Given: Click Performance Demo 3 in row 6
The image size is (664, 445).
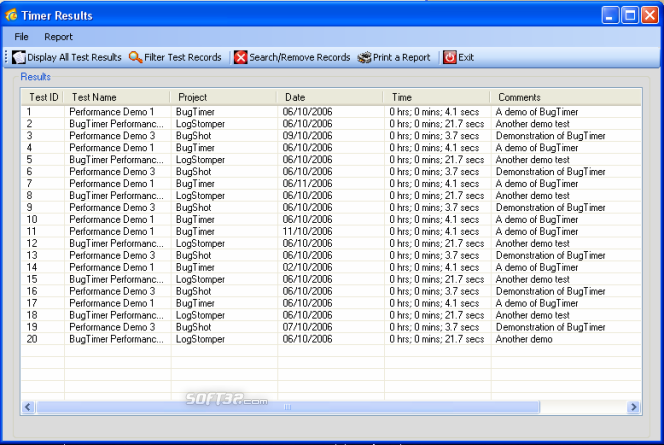Looking at the screenshot, I should coord(112,171).
